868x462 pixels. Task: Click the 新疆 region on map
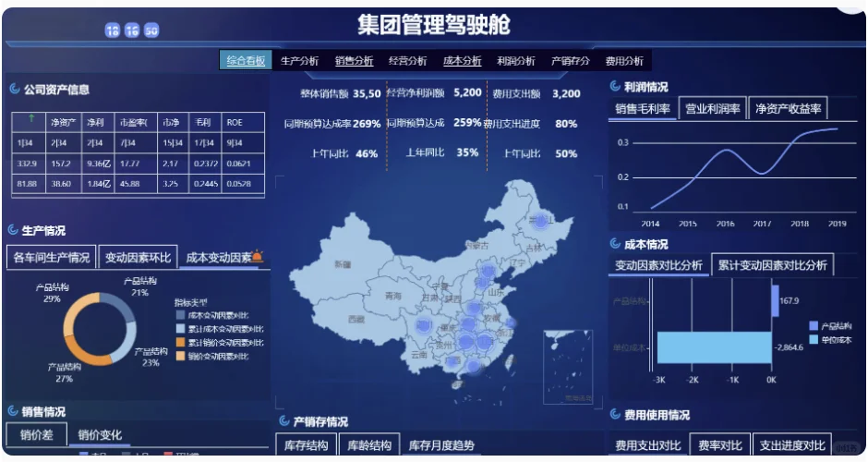coord(342,264)
